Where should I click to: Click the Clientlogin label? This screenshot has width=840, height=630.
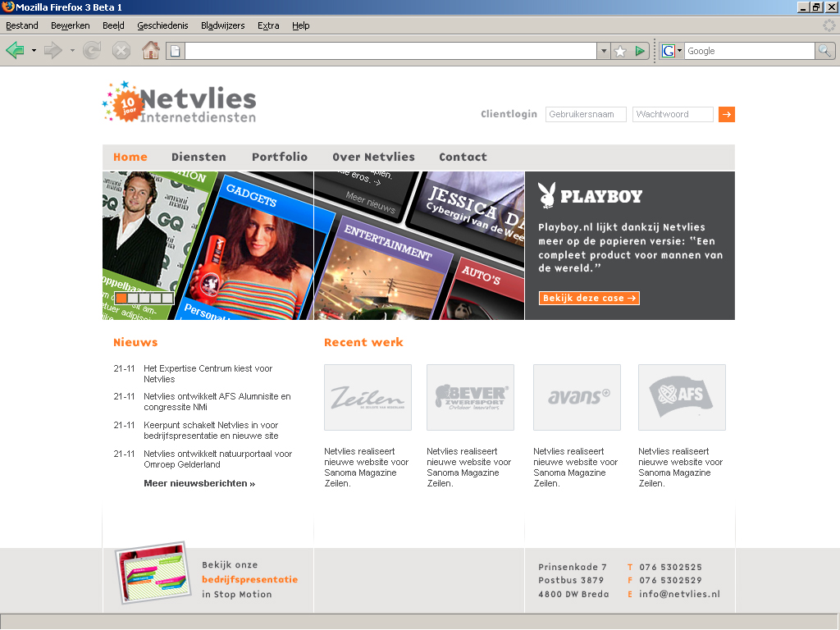point(509,114)
